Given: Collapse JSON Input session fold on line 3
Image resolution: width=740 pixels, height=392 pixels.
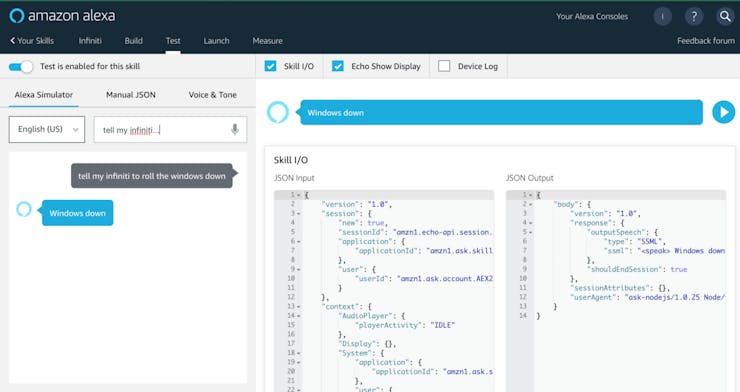Looking at the screenshot, I should (x=298, y=214).
